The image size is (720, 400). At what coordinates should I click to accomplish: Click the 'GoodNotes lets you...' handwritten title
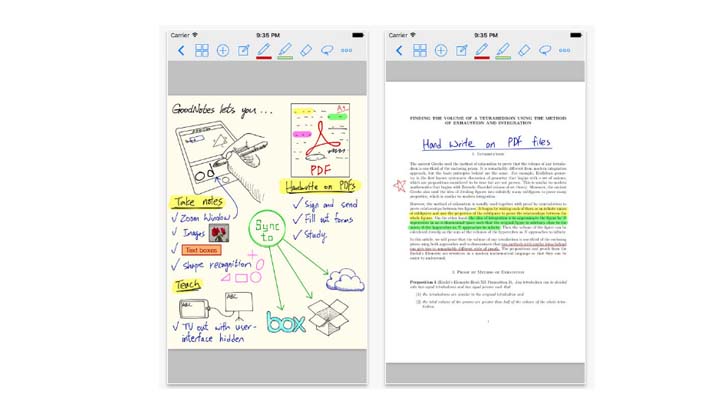pyautogui.click(x=222, y=110)
